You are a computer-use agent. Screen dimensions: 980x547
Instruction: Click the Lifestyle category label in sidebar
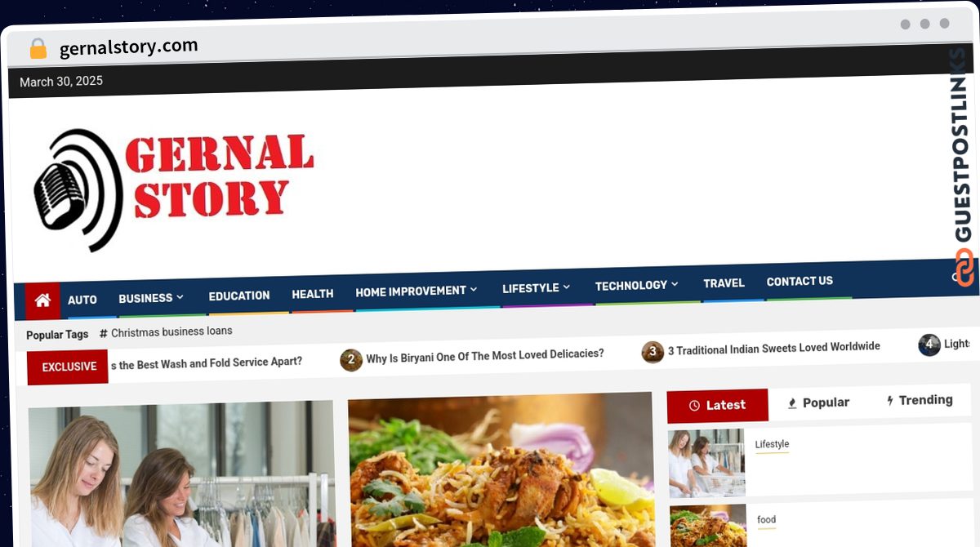tap(772, 444)
